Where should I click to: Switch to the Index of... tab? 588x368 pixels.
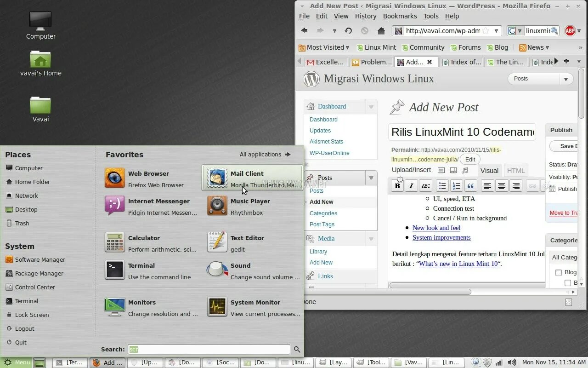[x=461, y=62]
